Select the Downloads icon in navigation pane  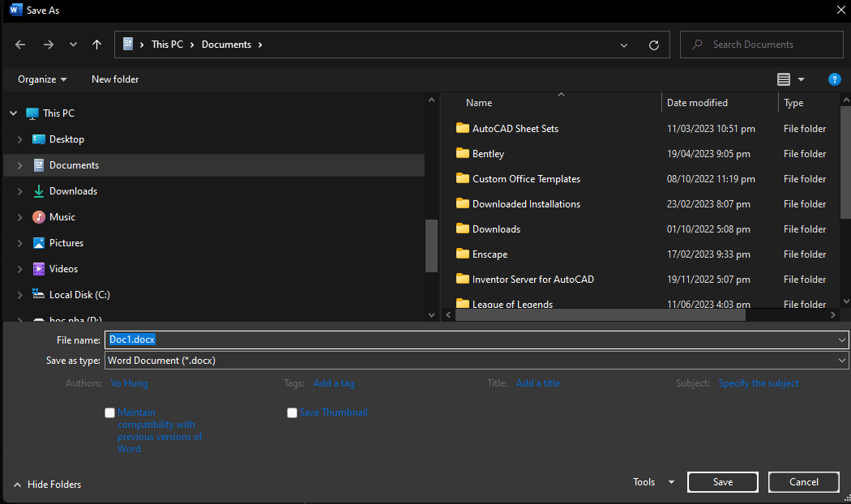click(38, 191)
